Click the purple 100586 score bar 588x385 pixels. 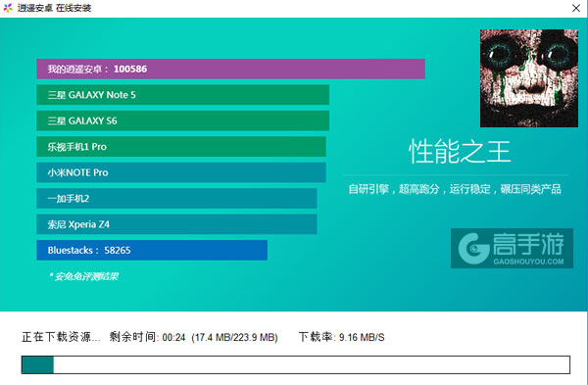click(230, 69)
